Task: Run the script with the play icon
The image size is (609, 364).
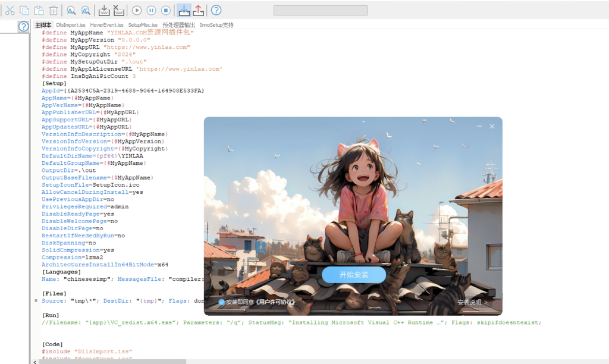Action: pyautogui.click(x=137, y=11)
